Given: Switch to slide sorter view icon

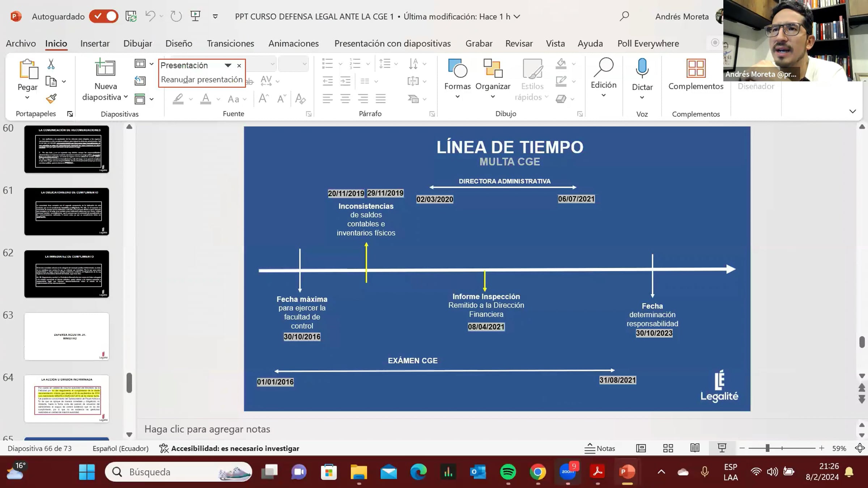Looking at the screenshot, I should [668, 448].
